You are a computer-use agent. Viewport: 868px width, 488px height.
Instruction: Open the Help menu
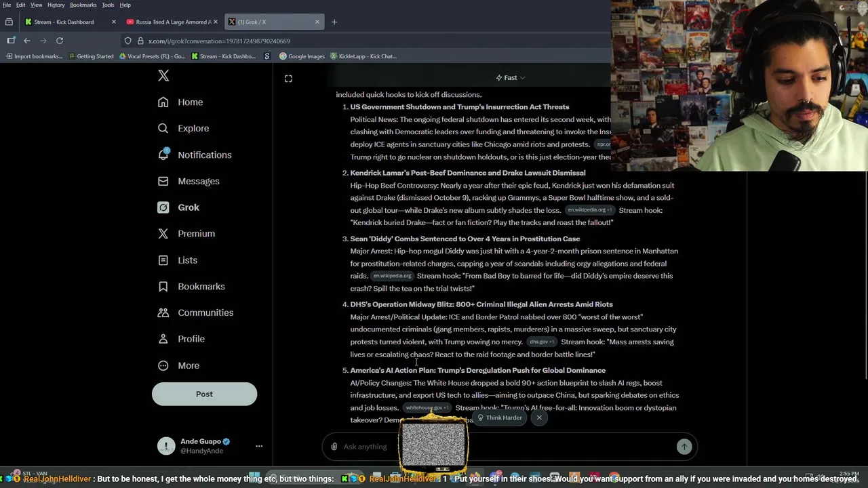pyautogui.click(x=125, y=5)
